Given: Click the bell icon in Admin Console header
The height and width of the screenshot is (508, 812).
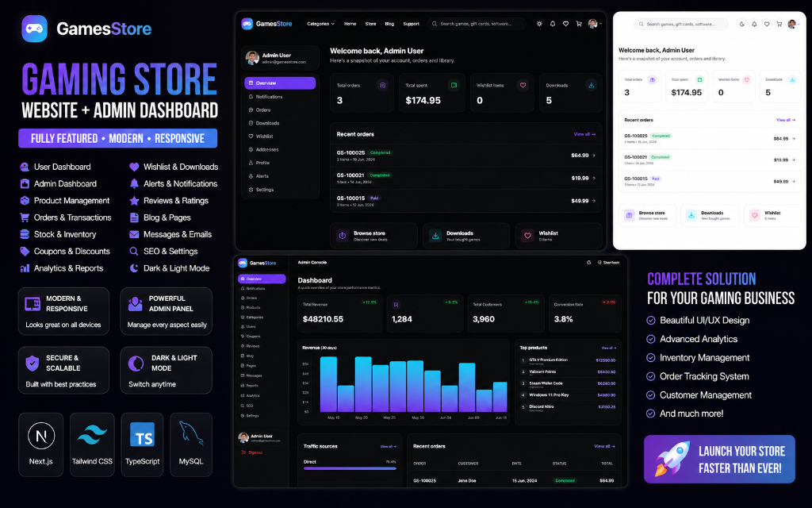Looking at the screenshot, I should pos(589,262).
